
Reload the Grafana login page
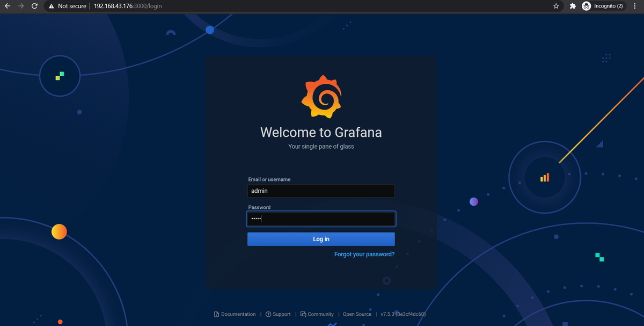click(34, 6)
